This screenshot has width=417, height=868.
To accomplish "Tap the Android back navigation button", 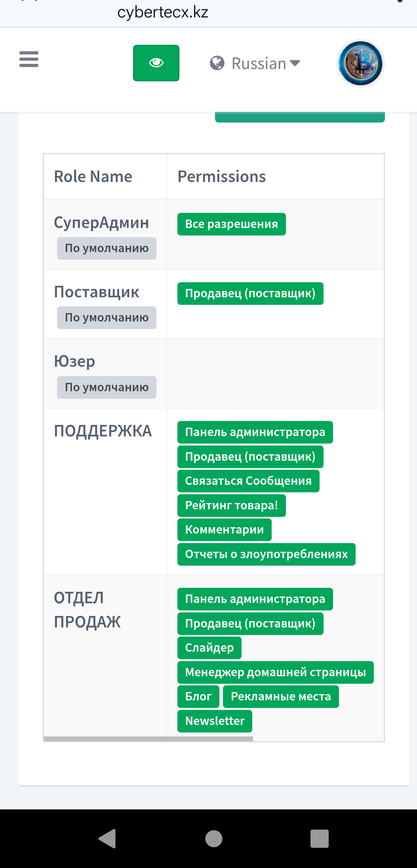I will point(107,838).
